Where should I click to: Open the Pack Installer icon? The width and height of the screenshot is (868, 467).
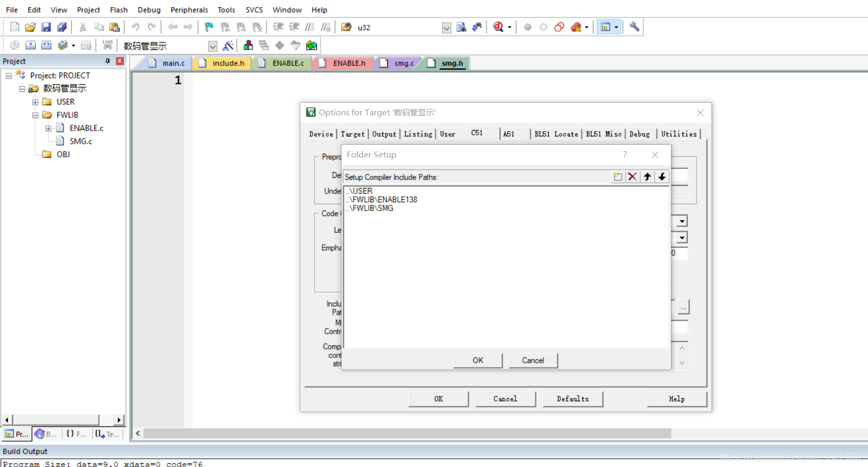(311, 45)
